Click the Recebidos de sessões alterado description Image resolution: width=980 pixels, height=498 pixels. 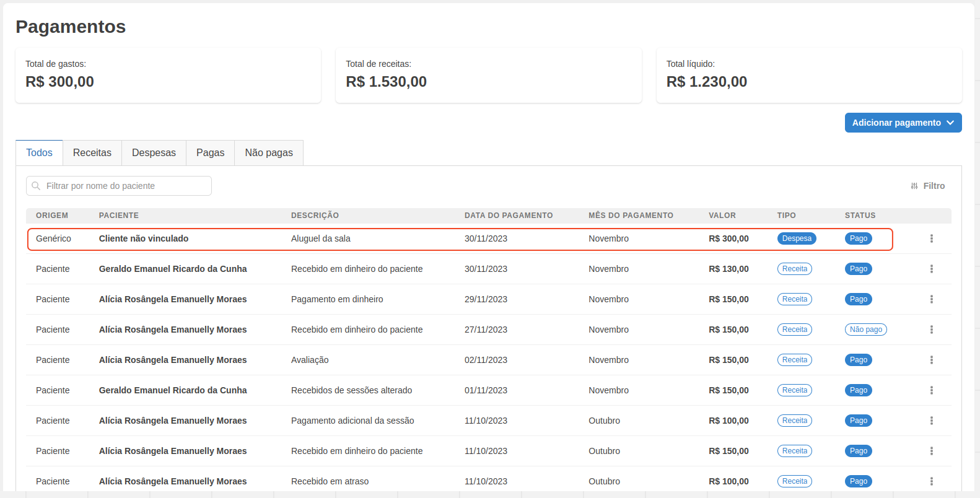coord(351,390)
